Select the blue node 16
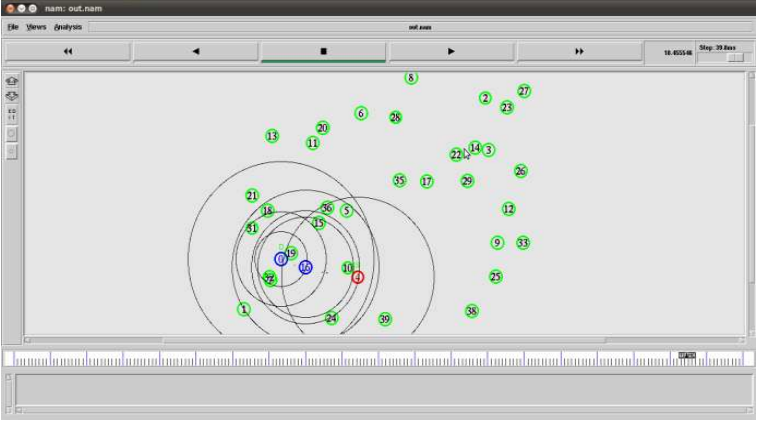 click(305, 267)
